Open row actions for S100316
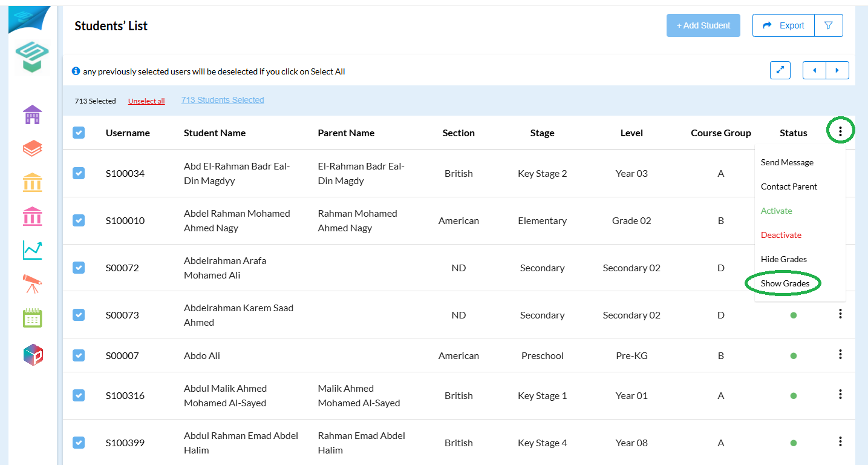868x465 pixels. tap(840, 394)
